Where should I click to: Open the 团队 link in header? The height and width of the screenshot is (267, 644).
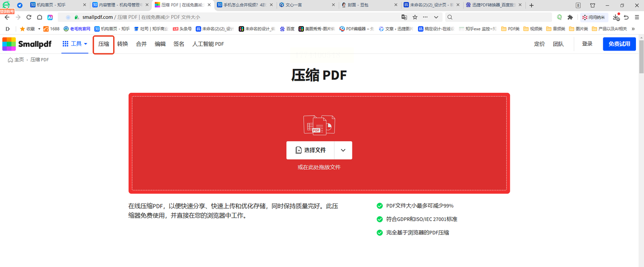(x=558, y=44)
